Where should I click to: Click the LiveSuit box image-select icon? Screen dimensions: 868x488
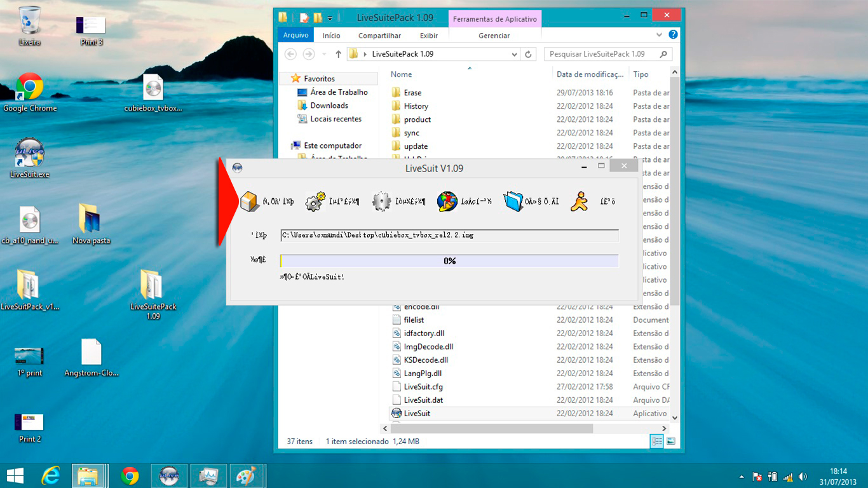pos(250,201)
